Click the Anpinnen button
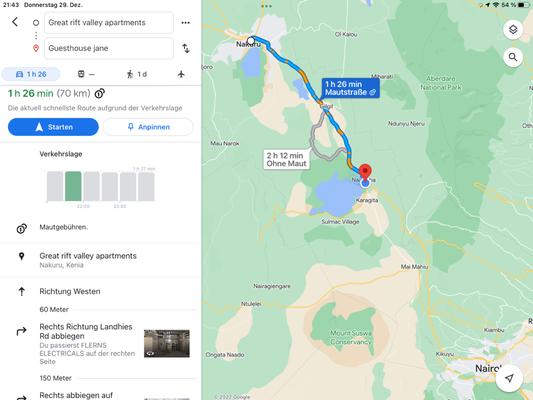The height and width of the screenshot is (400, 533). click(x=148, y=127)
